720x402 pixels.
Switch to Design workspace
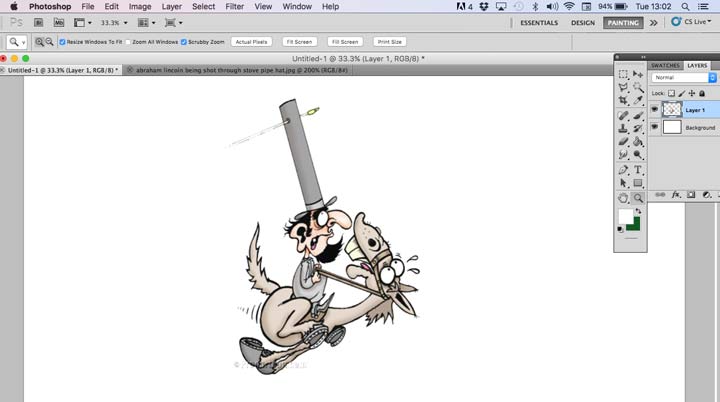[583, 23]
